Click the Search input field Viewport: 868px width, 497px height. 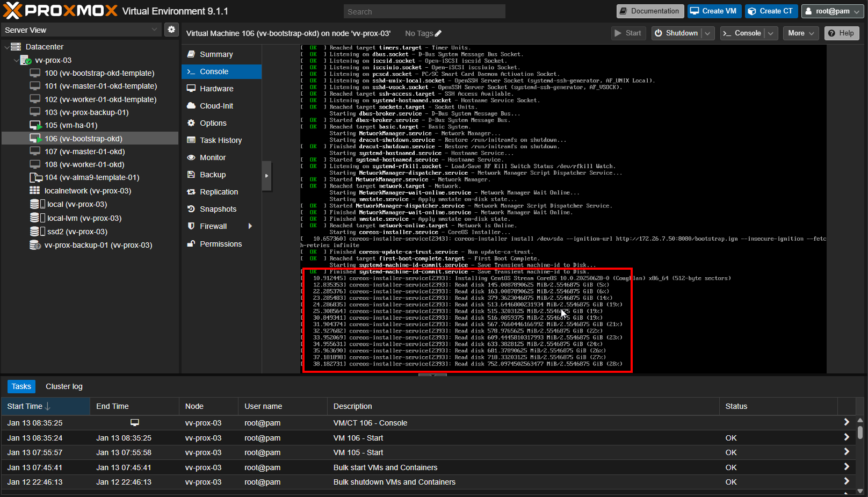pyautogui.click(x=424, y=12)
